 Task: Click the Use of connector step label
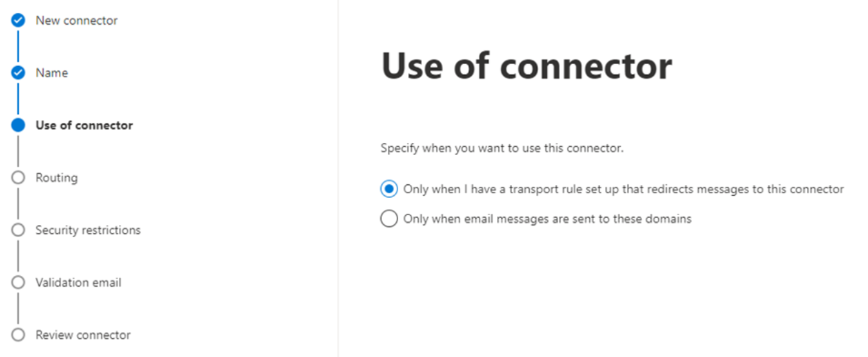tap(84, 125)
